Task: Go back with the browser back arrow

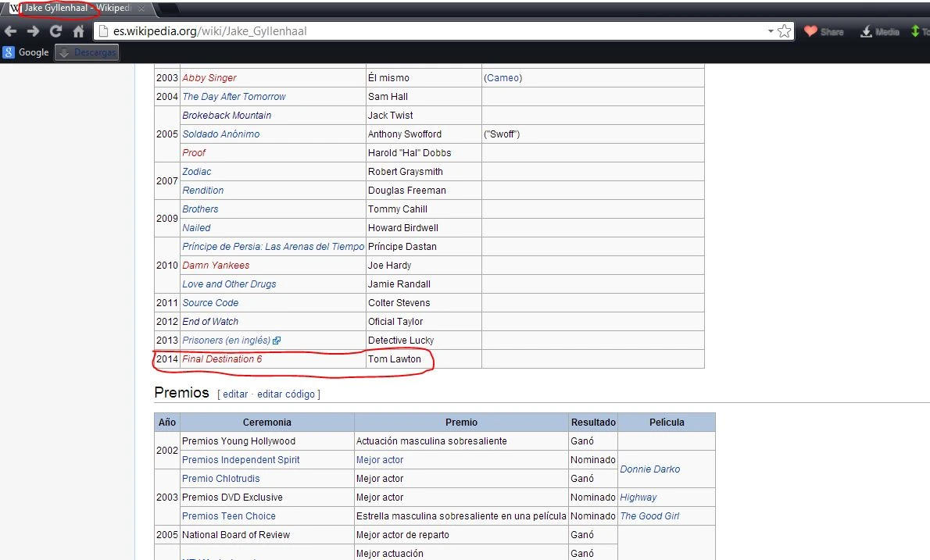Action: [x=11, y=31]
